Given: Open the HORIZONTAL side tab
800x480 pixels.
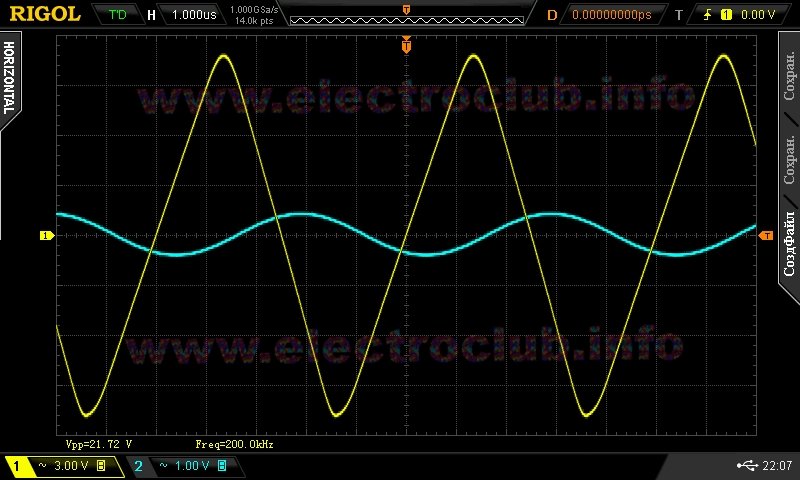Looking at the screenshot, I should 9,78.
